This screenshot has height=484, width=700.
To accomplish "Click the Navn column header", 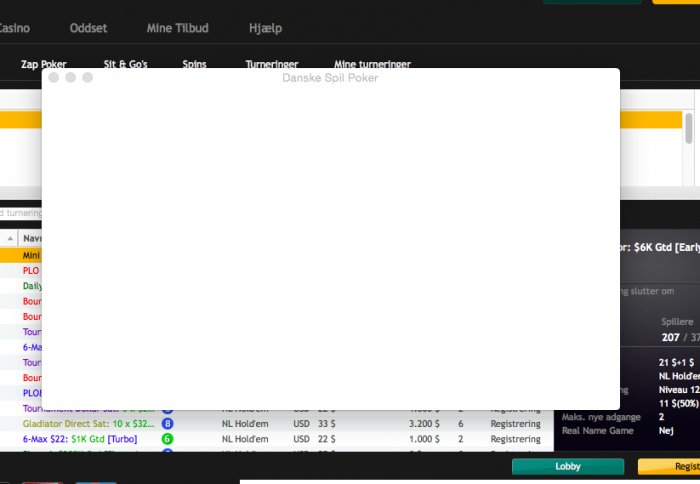I will coord(32,238).
